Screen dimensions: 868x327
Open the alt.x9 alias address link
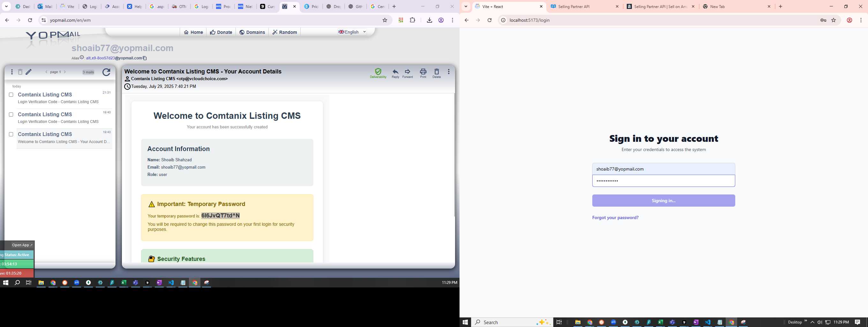pyautogui.click(x=114, y=58)
